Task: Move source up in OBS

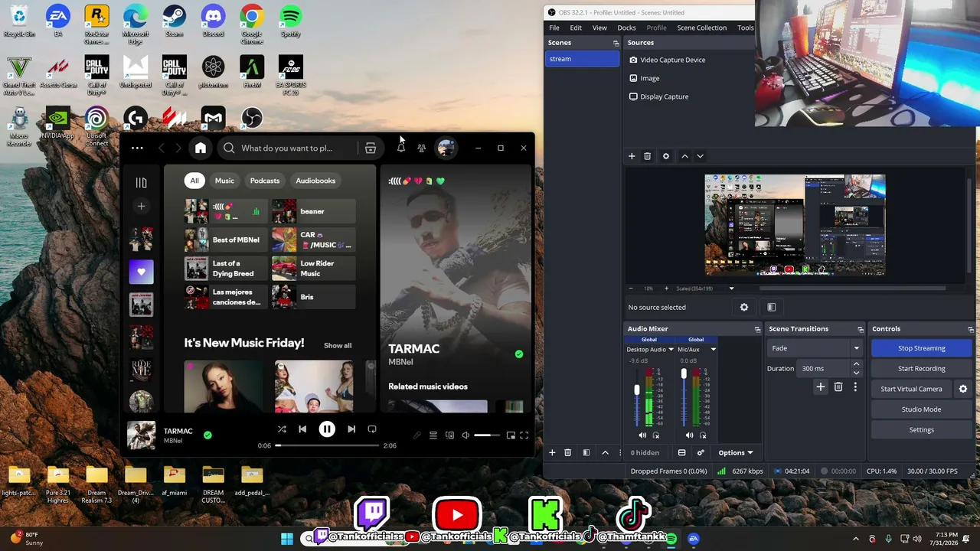Action: point(684,156)
